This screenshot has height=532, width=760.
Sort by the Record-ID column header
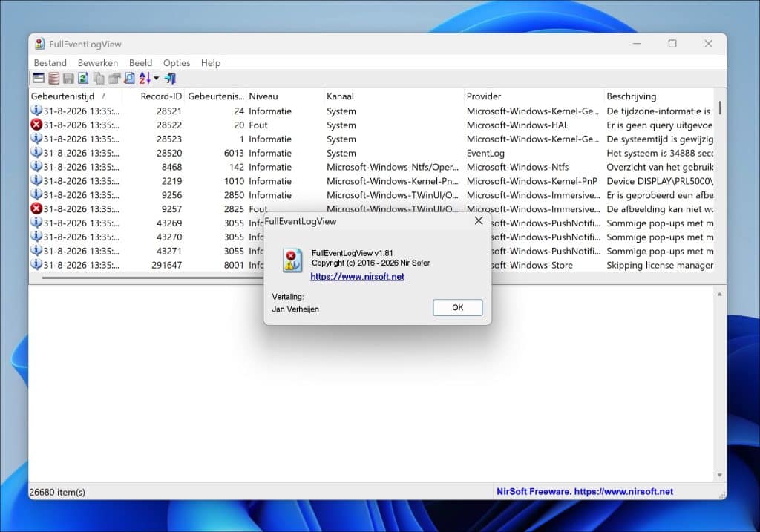click(x=154, y=96)
